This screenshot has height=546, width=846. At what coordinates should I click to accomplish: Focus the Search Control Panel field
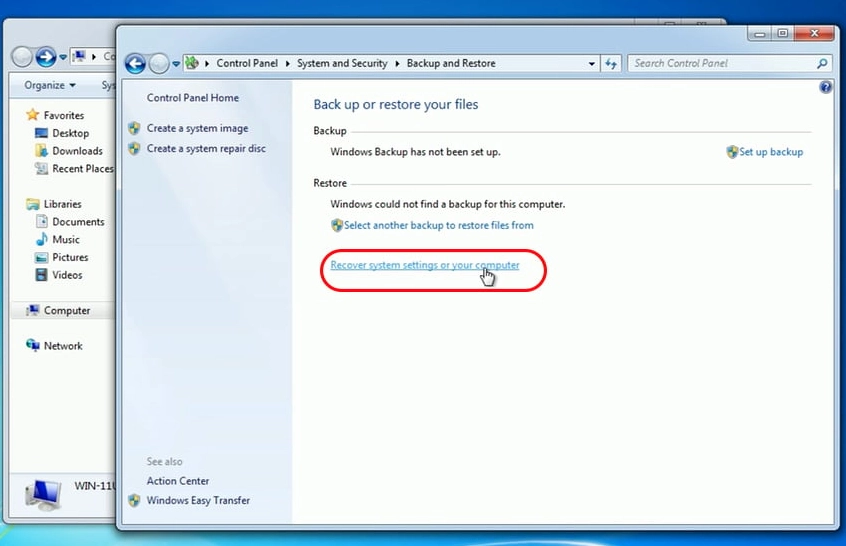pyautogui.click(x=729, y=63)
